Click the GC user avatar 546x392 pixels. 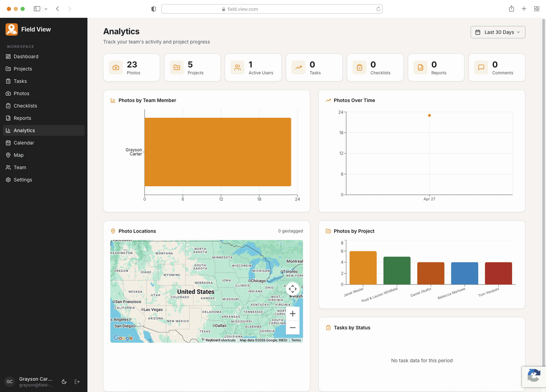pyautogui.click(x=10, y=382)
